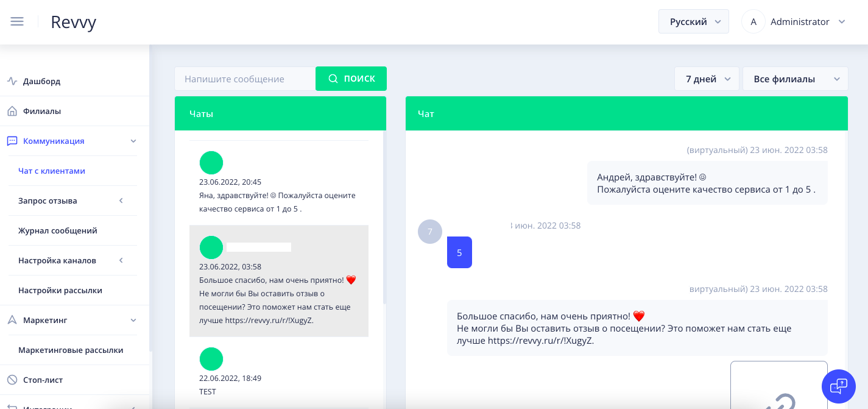Open the 7 дней period dropdown
Image resolution: width=868 pixels, height=409 pixels.
coord(707,79)
